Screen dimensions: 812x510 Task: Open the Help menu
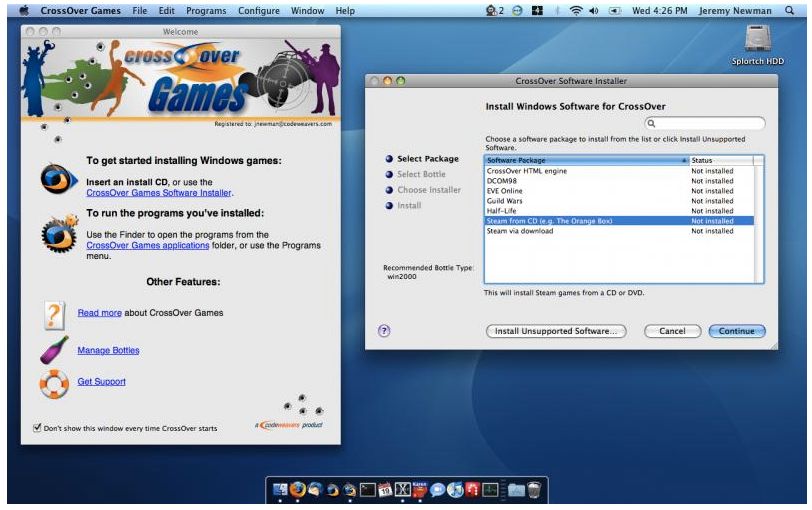[345, 10]
